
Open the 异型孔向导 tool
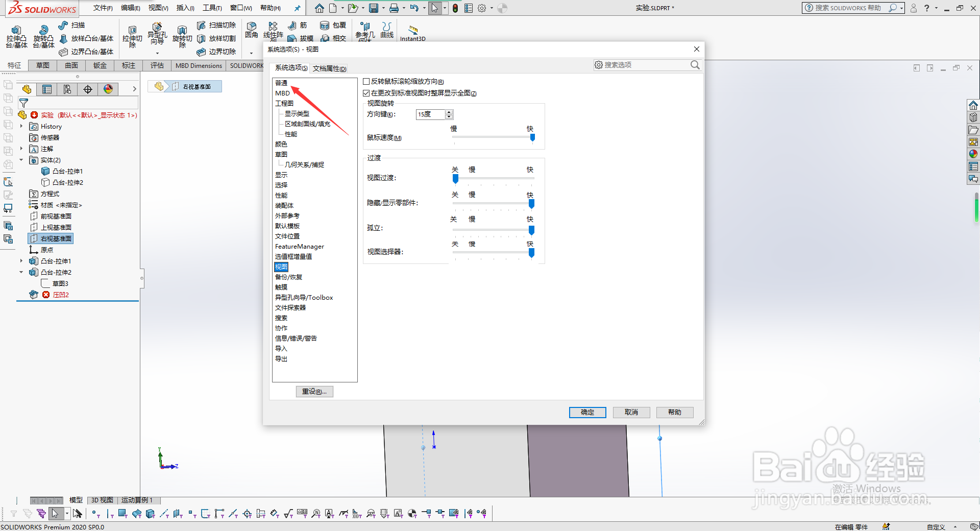click(157, 34)
